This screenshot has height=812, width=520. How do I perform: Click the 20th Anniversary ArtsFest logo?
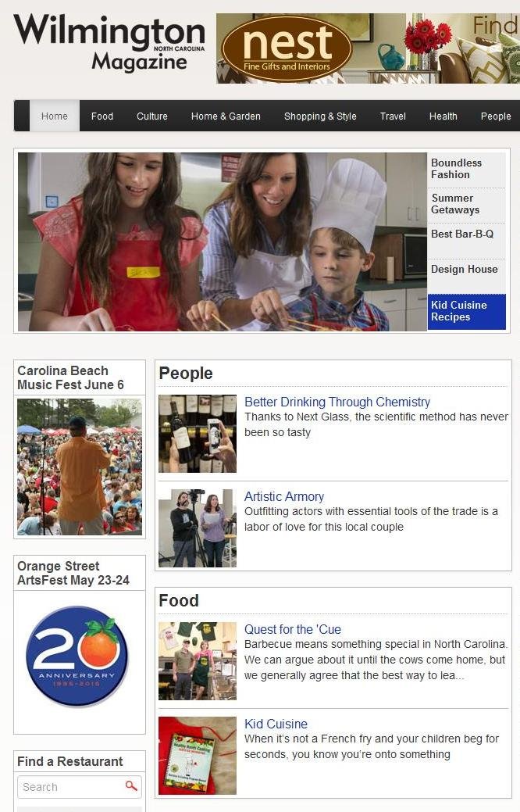click(77, 656)
